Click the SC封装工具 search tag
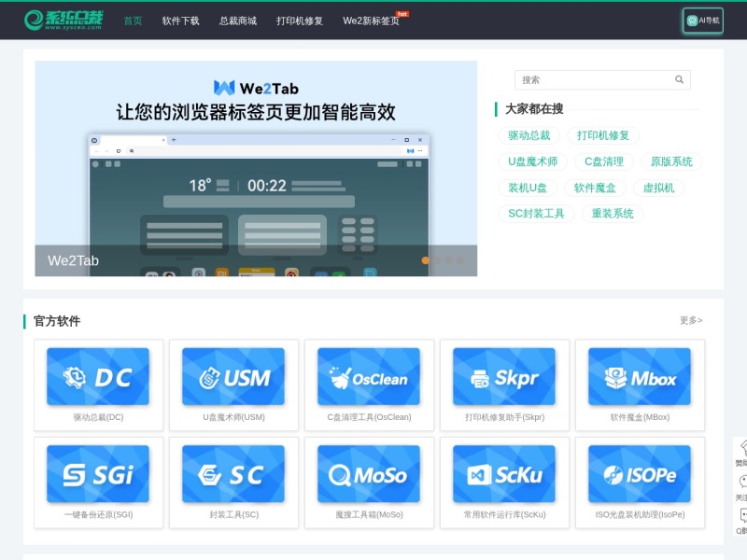The image size is (747, 560). [536, 214]
